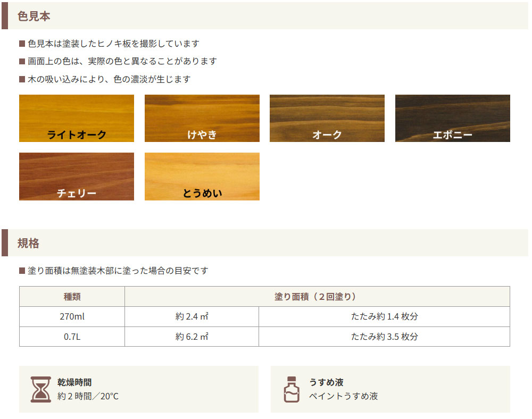Select the 270ml table cell
The width and height of the screenshot is (532, 419).
tap(72, 316)
